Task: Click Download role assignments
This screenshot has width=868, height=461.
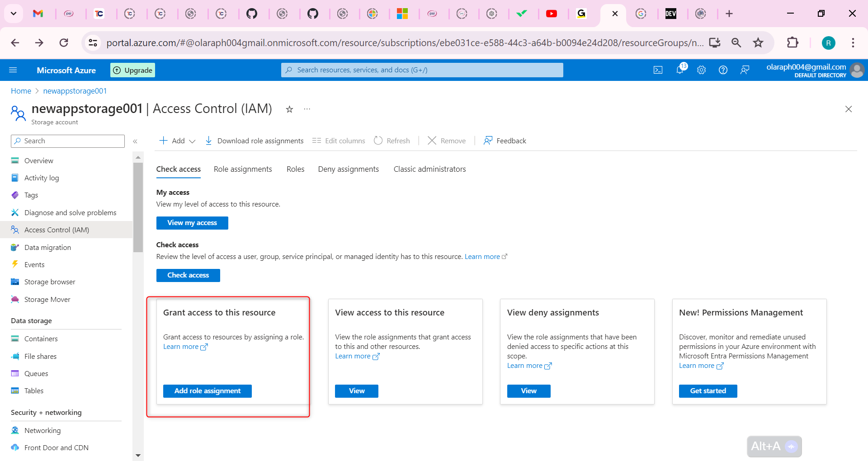Action: [254, 141]
